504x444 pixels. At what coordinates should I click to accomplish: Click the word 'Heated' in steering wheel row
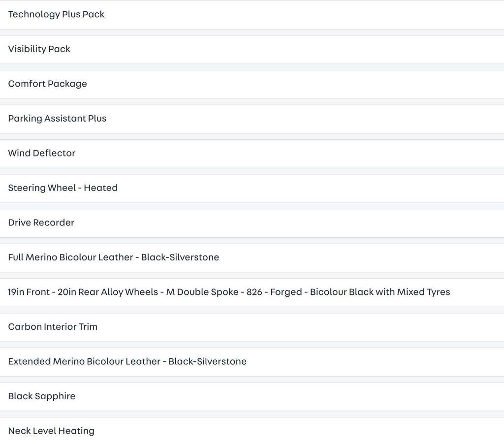(x=100, y=188)
